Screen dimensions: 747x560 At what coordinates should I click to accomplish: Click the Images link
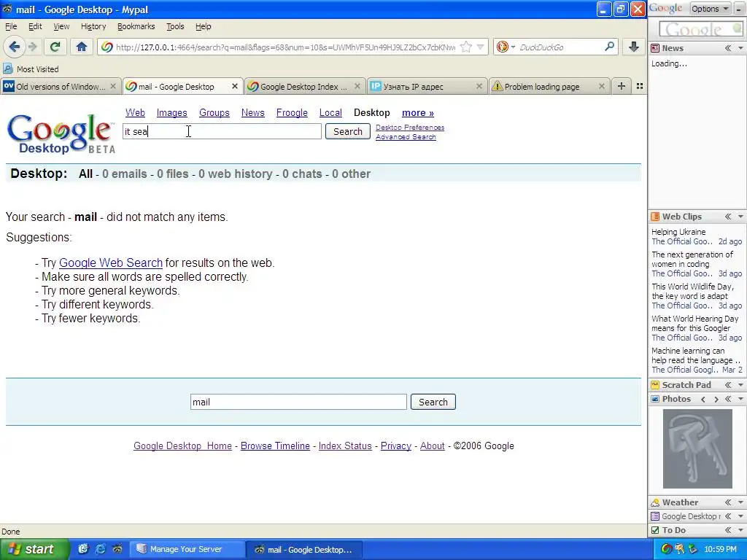click(171, 113)
